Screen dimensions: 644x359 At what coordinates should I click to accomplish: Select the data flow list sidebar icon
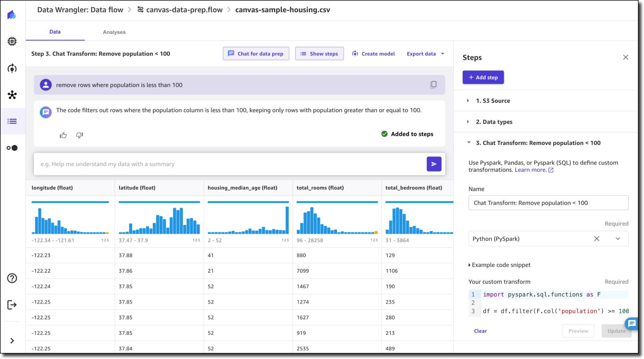coord(12,121)
